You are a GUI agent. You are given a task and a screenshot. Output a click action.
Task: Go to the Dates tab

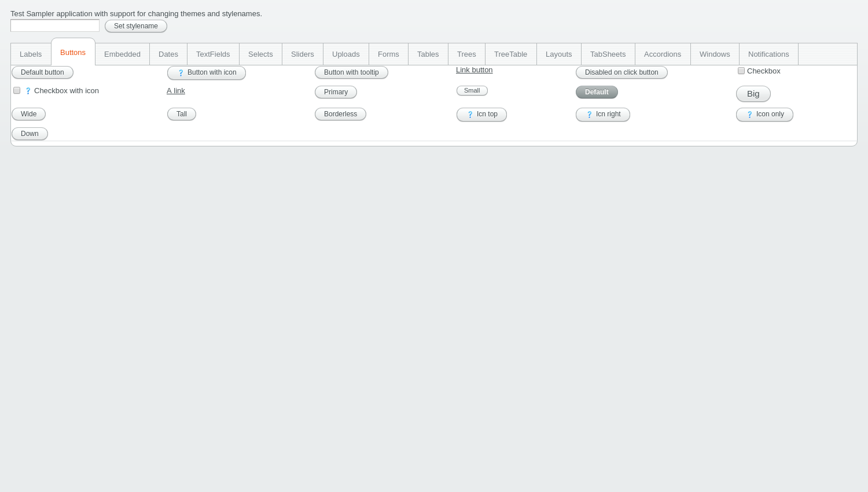click(168, 54)
